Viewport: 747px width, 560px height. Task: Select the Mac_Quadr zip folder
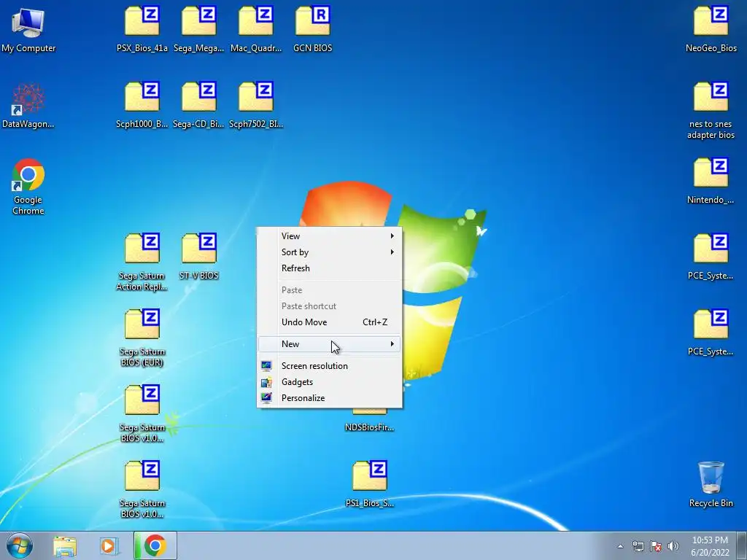point(256,29)
